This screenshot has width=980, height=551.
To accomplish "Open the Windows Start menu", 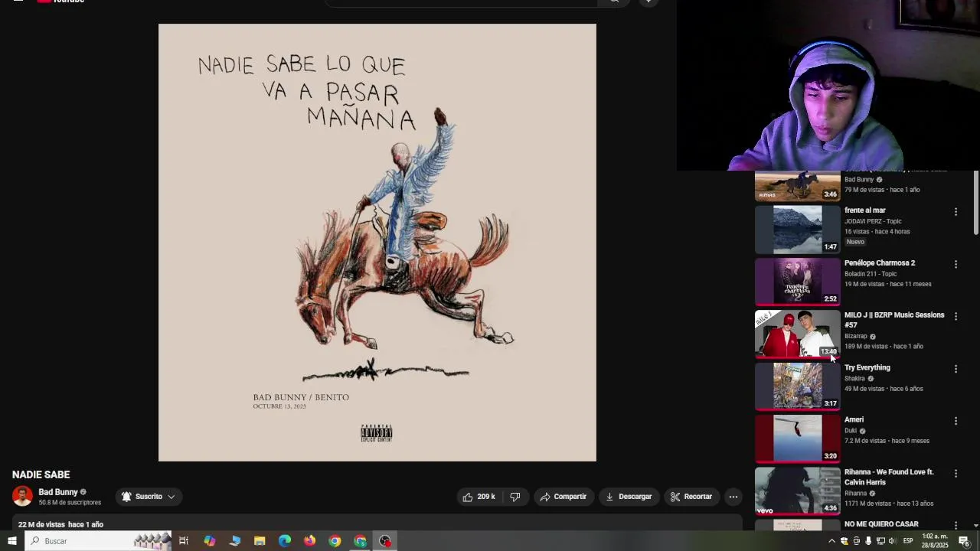I will point(11,541).
